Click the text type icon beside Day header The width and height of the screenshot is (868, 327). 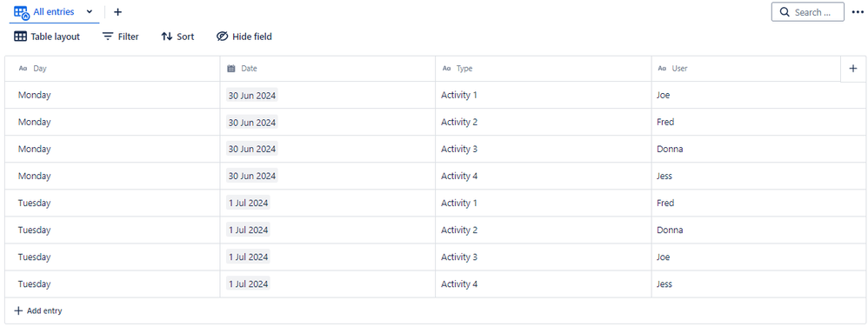pos(23,69)
